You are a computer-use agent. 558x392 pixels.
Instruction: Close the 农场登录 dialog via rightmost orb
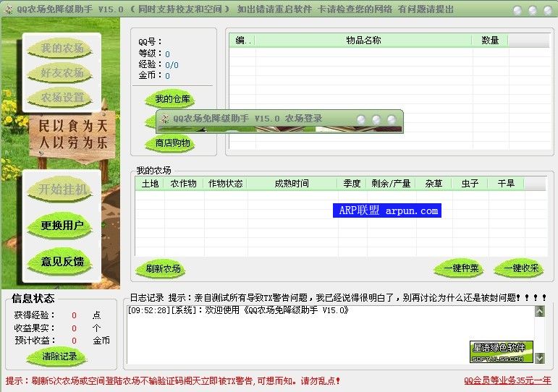pyautogui.click(x=392, y=119)
